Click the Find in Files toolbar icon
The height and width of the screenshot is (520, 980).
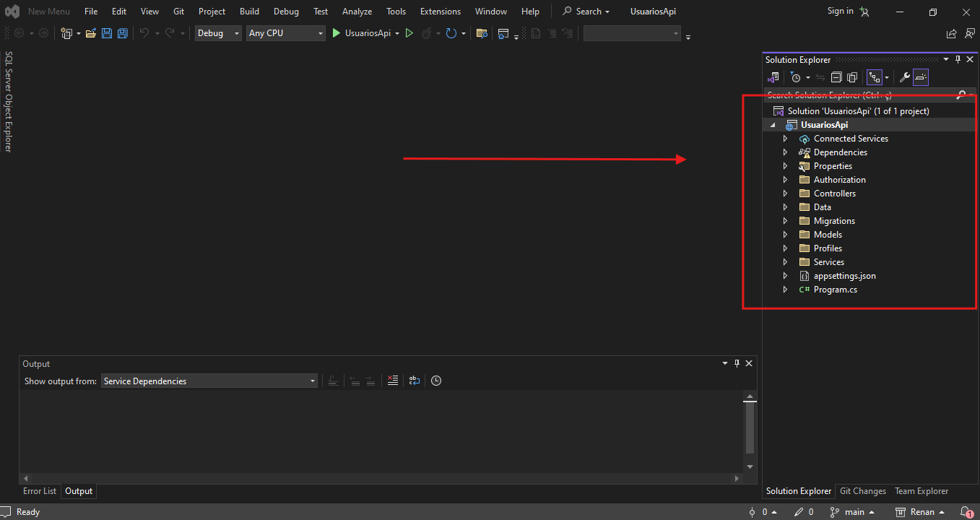(482, 33)
